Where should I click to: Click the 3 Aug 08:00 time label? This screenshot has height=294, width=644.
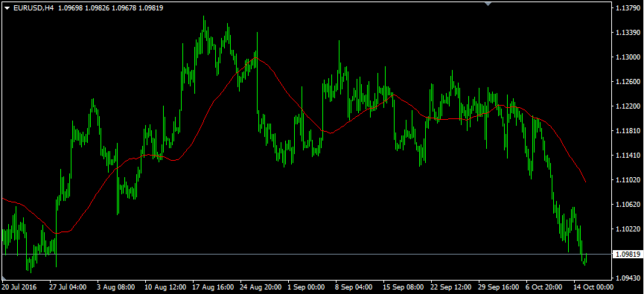(x=116, y=287)
